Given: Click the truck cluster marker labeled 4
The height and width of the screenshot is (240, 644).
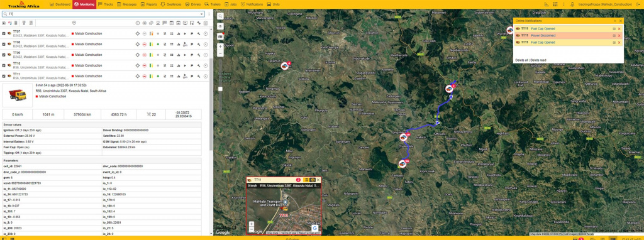Looking at the screenshot, I should point(285,65).
